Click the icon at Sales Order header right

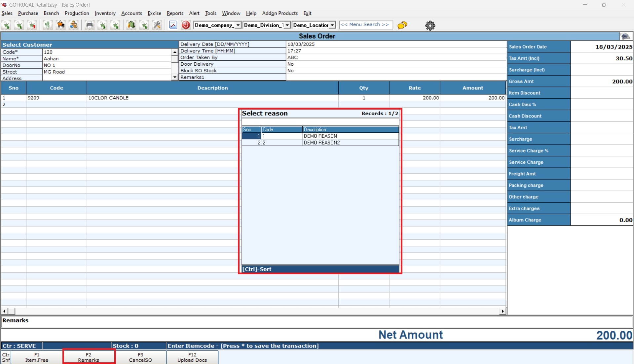pyautogui.click(x=625, y=36)
